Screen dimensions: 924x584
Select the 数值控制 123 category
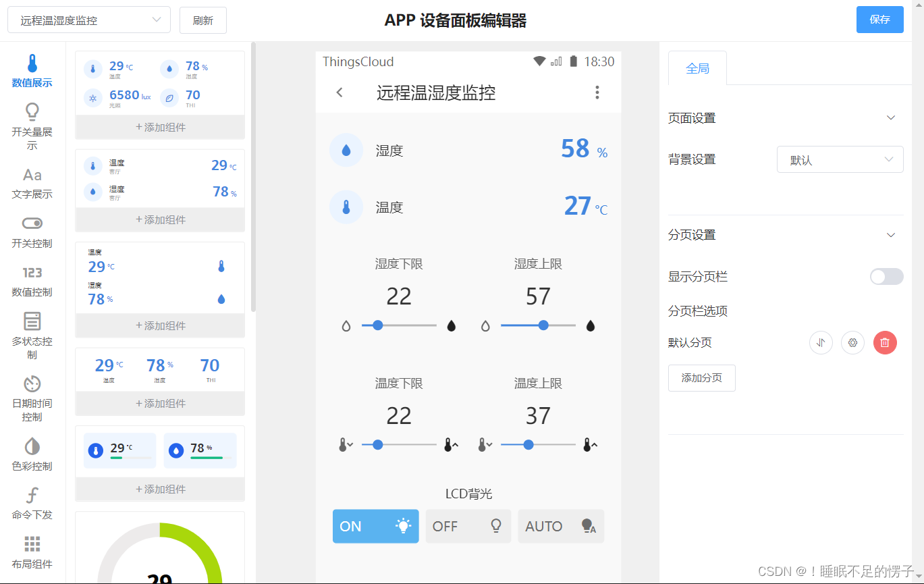(32, 281)
